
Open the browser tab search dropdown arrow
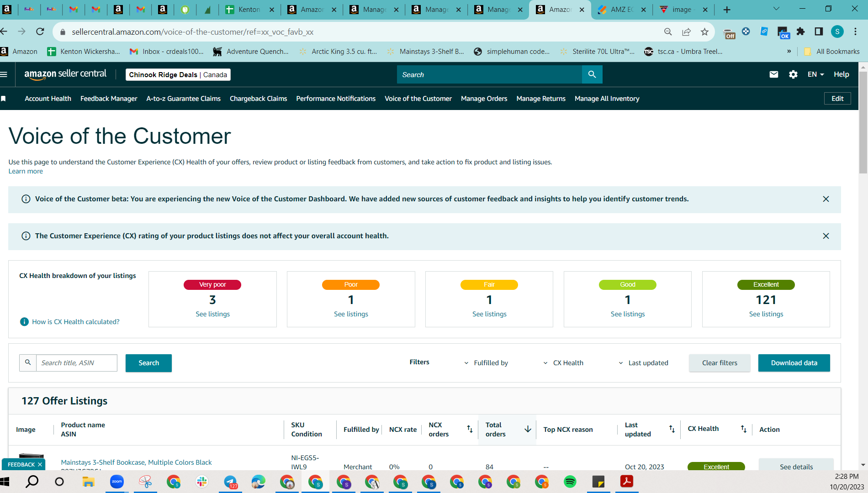point(776,9)
